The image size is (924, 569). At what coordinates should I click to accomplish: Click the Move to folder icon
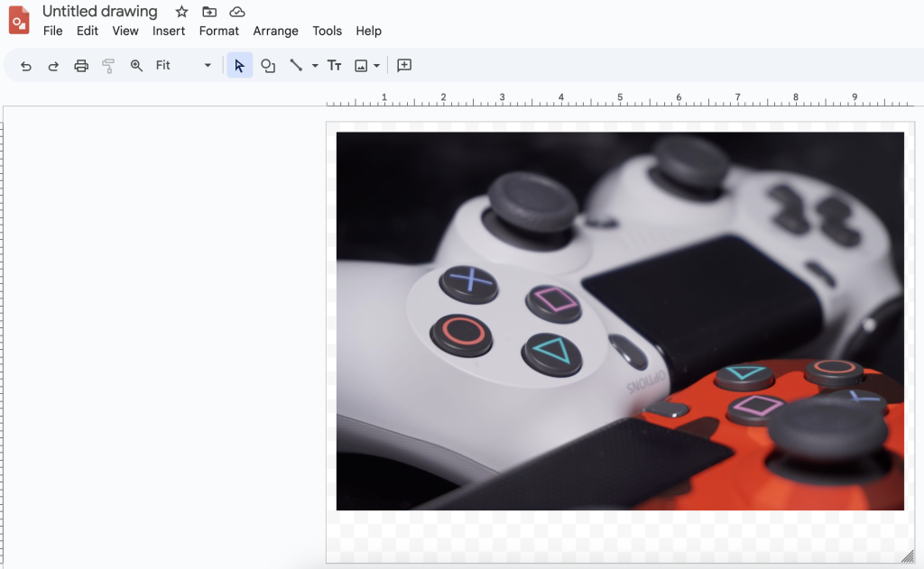[x=209, y=12]
